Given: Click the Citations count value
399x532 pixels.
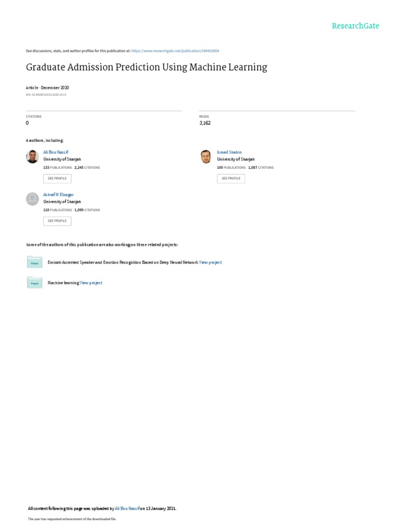Looking at the screenshot, I should pos(28,123).
